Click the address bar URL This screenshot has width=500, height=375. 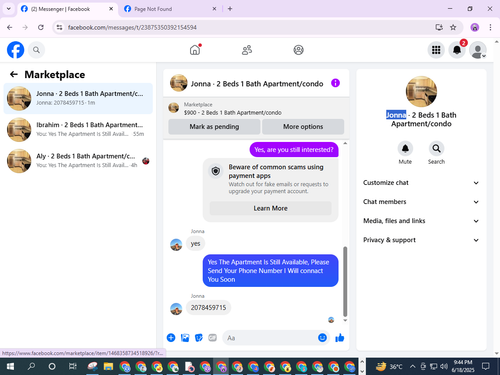coord(132,27)
